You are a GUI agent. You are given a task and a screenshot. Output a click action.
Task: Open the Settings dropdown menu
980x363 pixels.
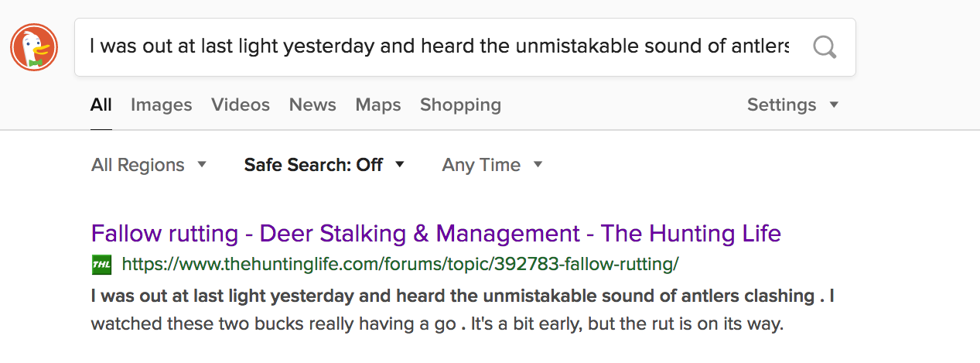click(x=792, y=104)
